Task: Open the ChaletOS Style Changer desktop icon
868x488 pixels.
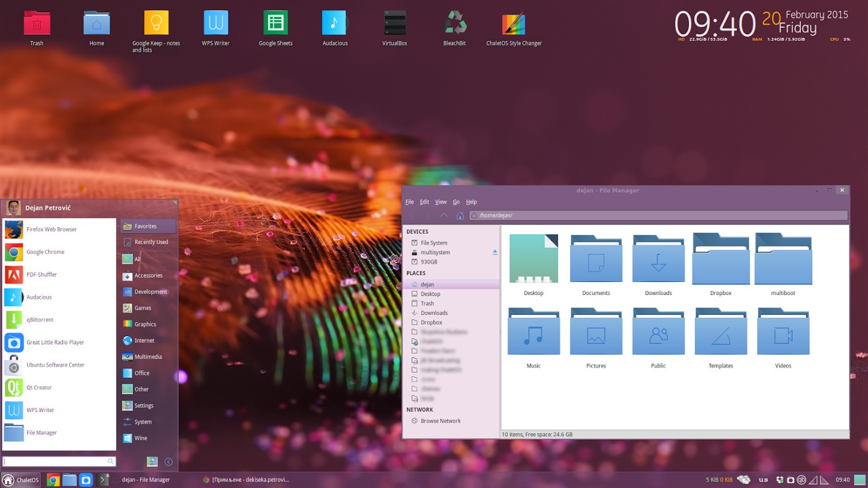Action: 513,24
